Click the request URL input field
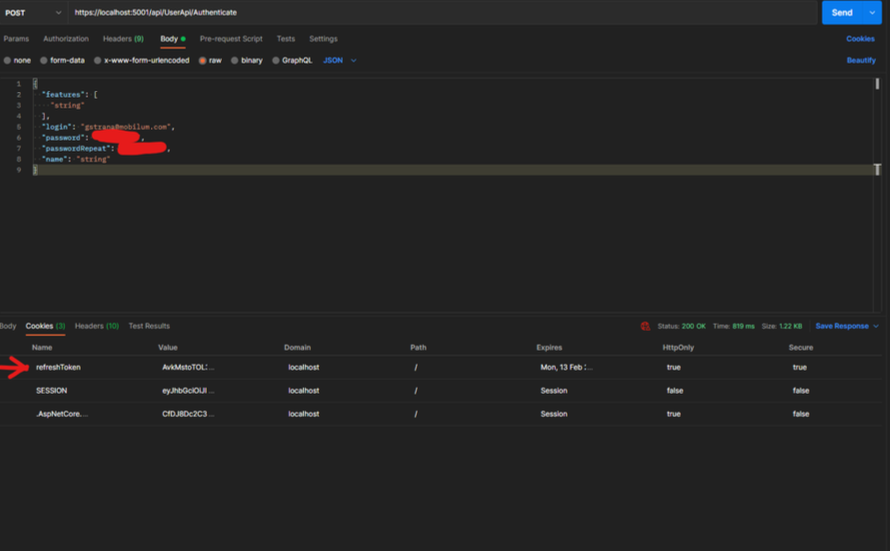 pyautogui.click(x=440, y=13)
